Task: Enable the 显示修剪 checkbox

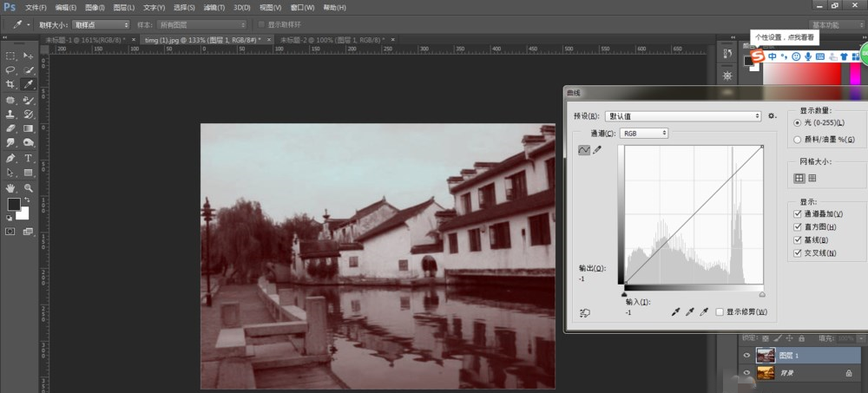Action: [720, 311]
